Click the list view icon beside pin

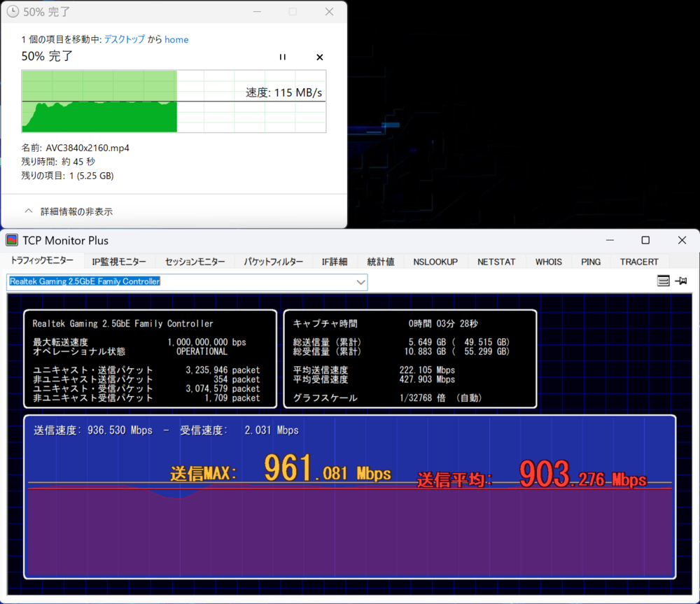point(664,281)
